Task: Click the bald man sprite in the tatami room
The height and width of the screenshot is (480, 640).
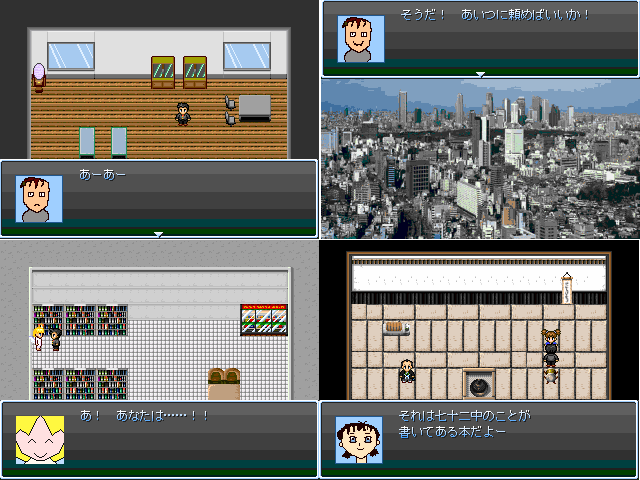Action: (407, 371)
